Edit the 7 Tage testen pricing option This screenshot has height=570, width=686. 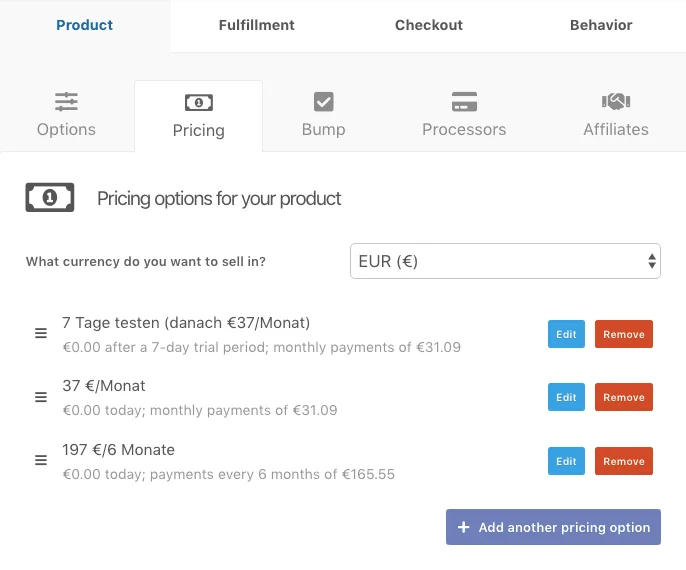coord(566,334)
